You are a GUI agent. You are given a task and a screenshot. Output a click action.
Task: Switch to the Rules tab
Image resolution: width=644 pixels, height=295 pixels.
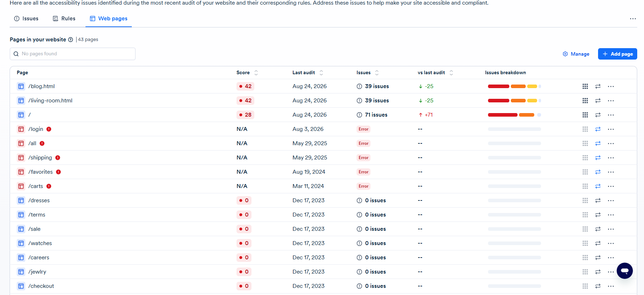click(64, 19)
